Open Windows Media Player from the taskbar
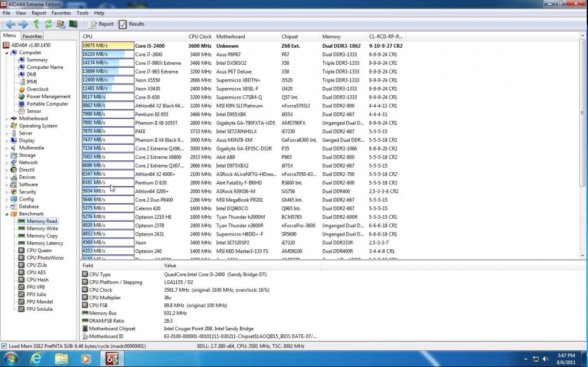Image resolution: width=588 pixels, height=367 pixels. tap(86, 359)
